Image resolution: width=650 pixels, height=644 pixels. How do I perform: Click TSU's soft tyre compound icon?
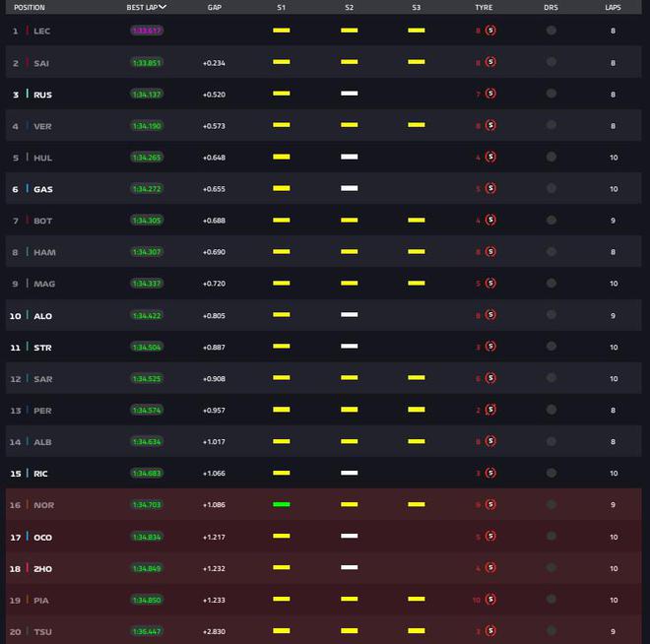point(490,631)
